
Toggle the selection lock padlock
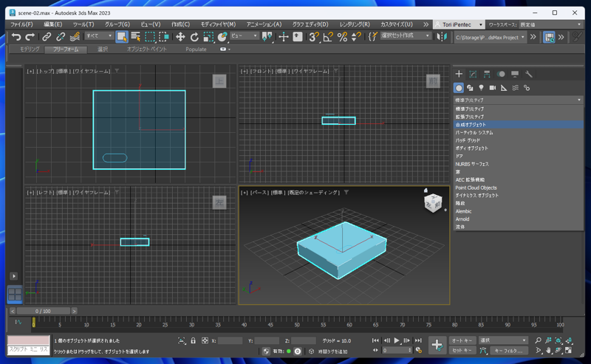194,340
